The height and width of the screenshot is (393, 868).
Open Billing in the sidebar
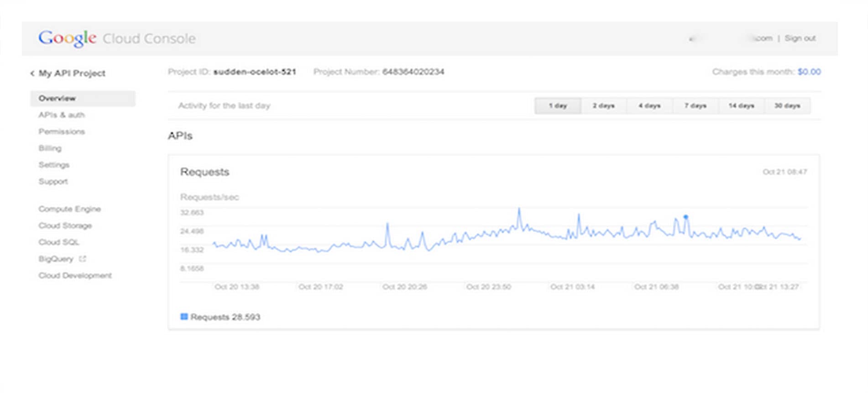[x=50, y=148]
